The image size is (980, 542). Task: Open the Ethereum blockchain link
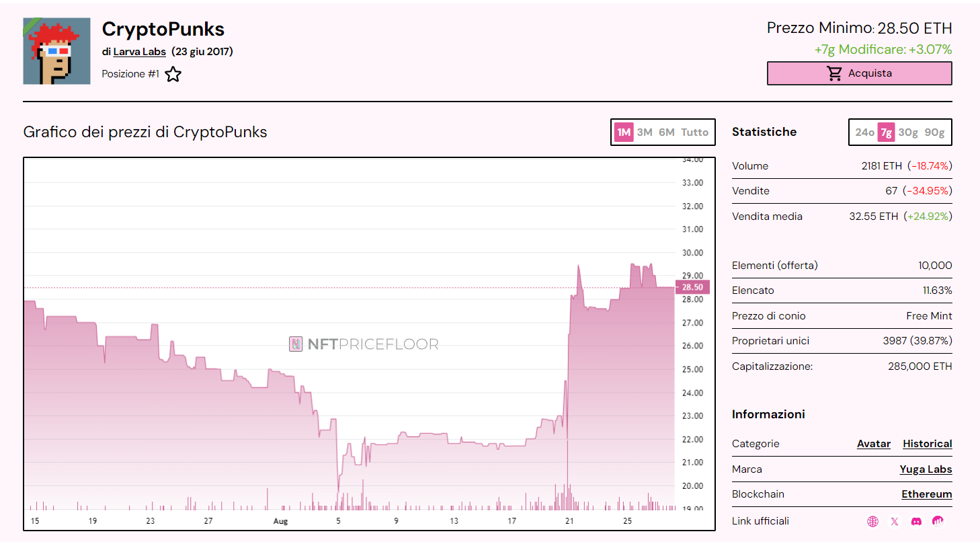(926, 494)
